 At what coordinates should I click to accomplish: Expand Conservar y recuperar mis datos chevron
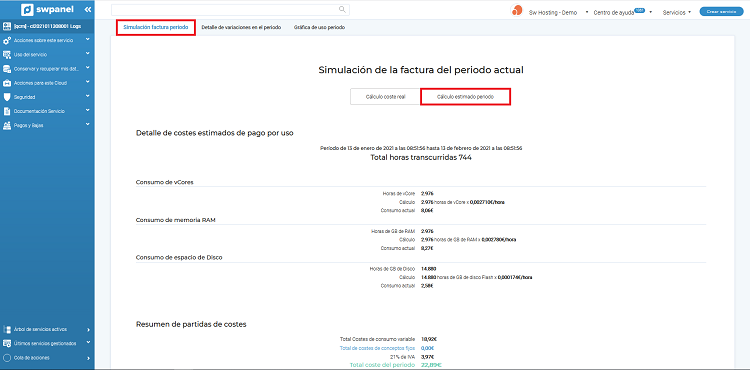(x=88, y=68)
